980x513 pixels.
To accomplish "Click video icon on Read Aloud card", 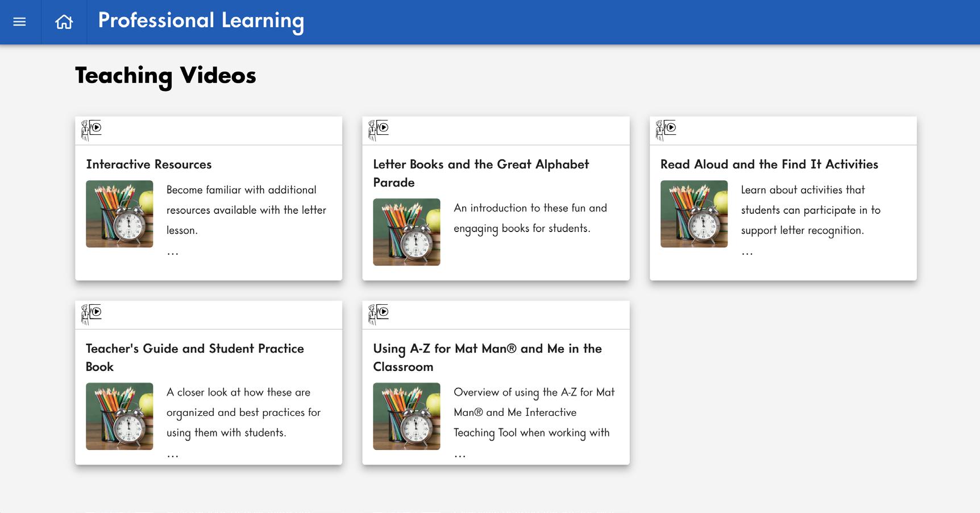I will pos(666,130).
